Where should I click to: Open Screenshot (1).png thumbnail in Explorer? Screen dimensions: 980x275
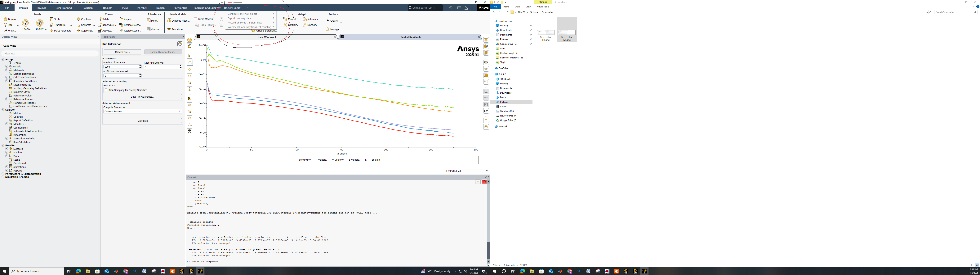tap(546, 33)
